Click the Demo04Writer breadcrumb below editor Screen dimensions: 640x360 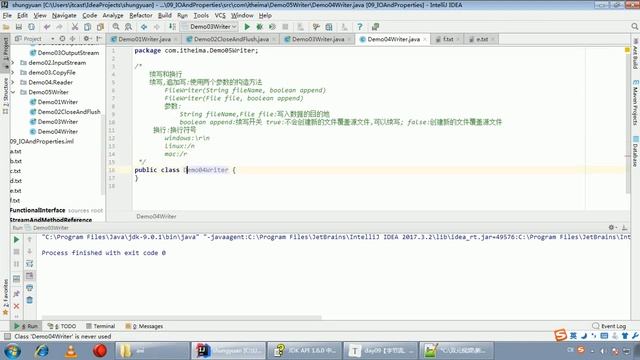pyautogui.click(x=156, y=216)
